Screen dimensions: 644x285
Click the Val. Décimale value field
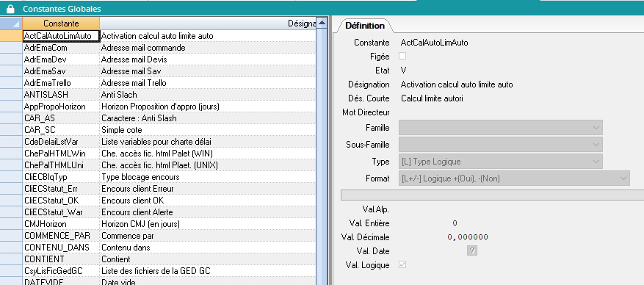tap(468, 237)
